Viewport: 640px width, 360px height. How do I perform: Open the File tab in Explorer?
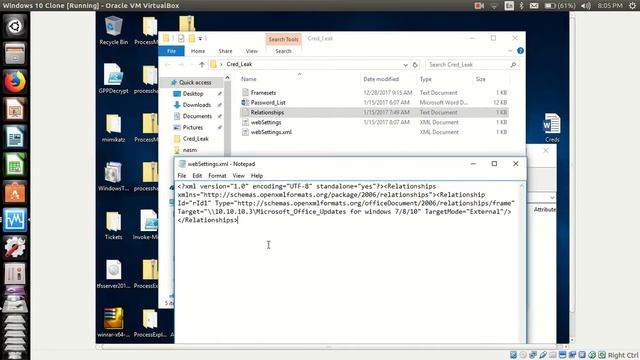tap(171, 51)
